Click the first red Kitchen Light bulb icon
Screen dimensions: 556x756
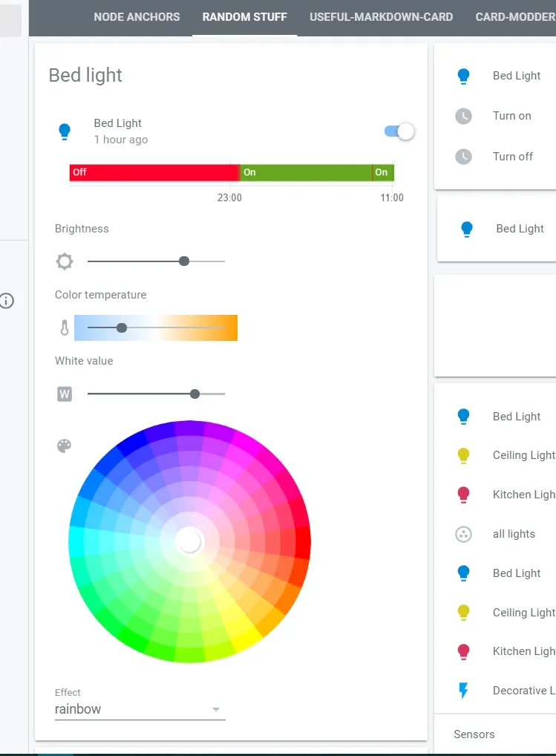[x=463, y=495]
